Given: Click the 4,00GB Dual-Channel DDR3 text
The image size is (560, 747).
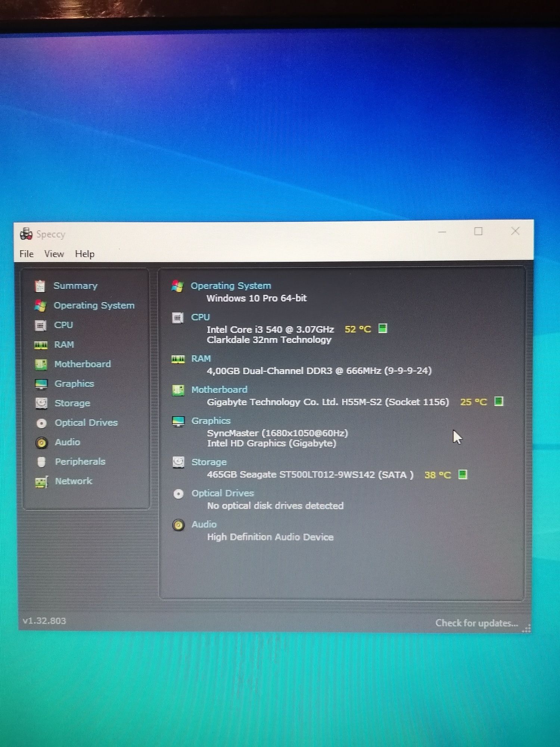Looking at the screenshot, I should pyautogui.click(x=319, y=371).
